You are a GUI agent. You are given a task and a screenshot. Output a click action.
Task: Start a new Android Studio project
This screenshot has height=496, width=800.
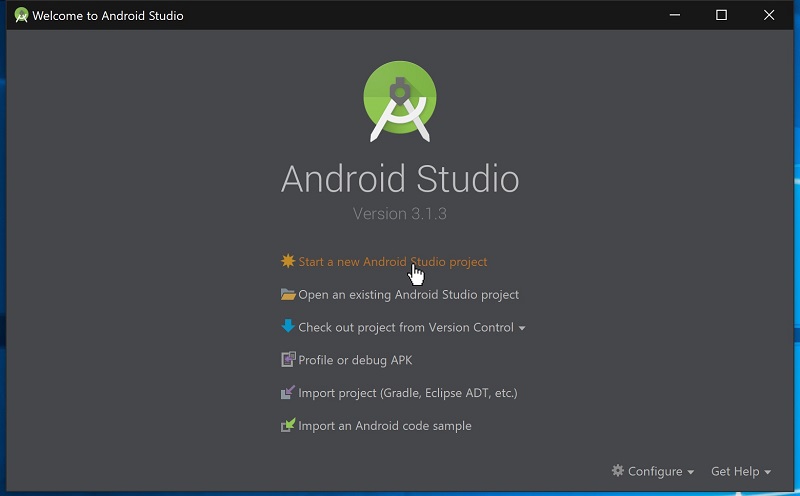click(392, 262)
